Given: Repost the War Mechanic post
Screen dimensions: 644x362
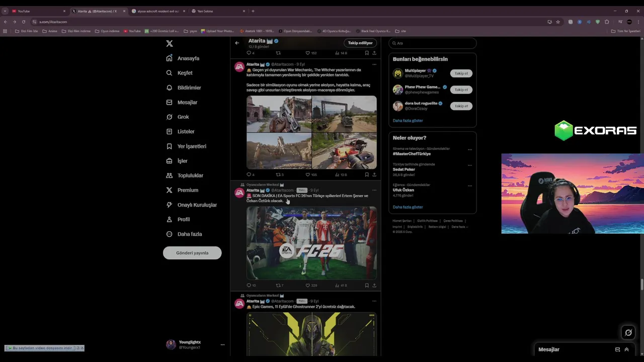Looking at the screenshot, I should (x=278, y=174).
